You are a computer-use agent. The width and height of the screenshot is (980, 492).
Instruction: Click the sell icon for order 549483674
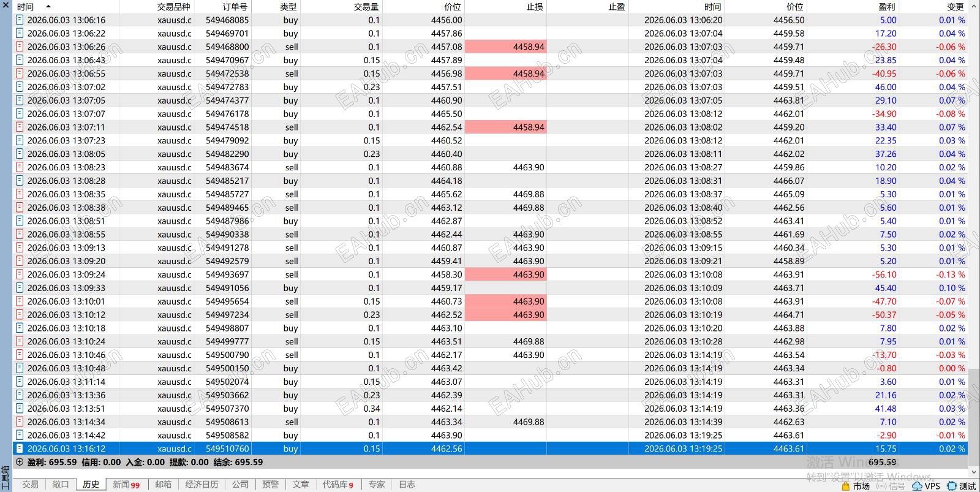coord(19,167)
